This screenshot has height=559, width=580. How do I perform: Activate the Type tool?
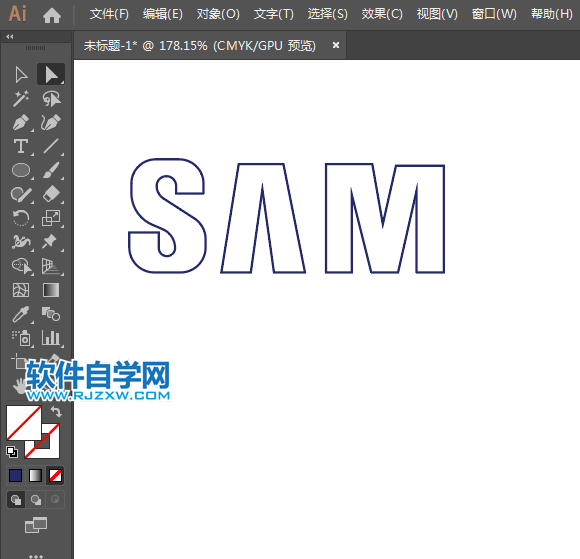click(21, 147)
